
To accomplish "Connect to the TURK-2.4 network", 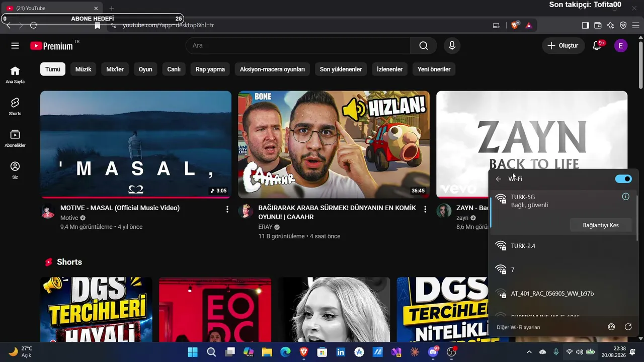I will coord(563,246).
